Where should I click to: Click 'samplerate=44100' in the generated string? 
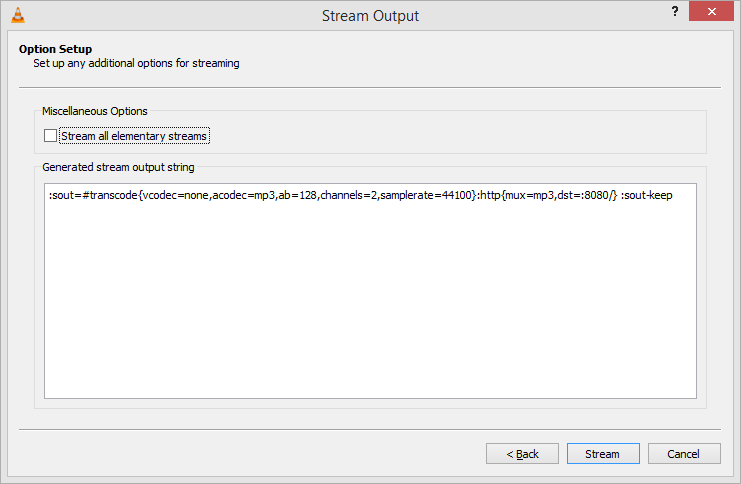(x=420, y=196)
